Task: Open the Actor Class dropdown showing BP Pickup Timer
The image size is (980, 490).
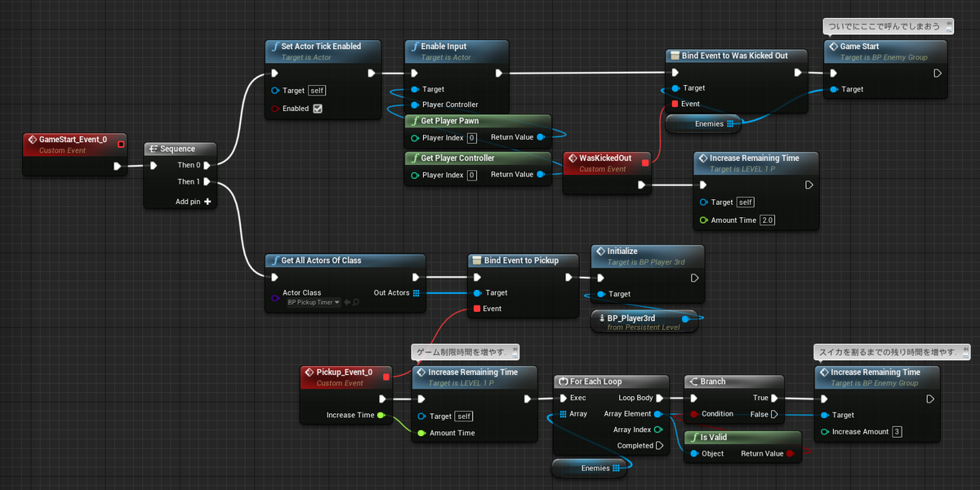Action: [314, 302]
